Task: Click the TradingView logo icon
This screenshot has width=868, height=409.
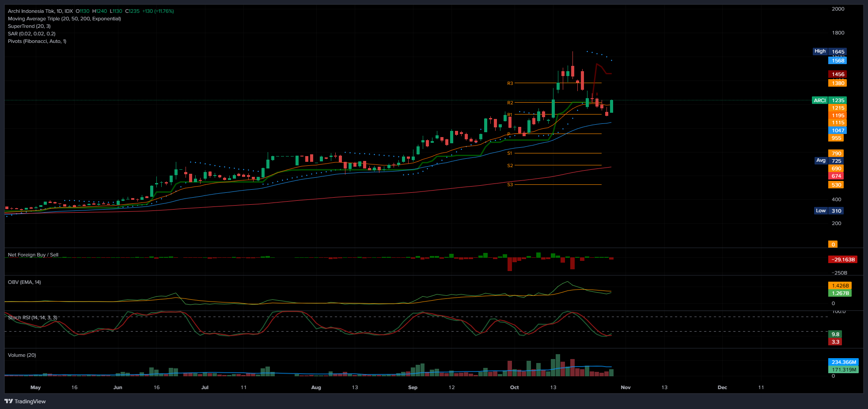Action: [x=8, y=401]
